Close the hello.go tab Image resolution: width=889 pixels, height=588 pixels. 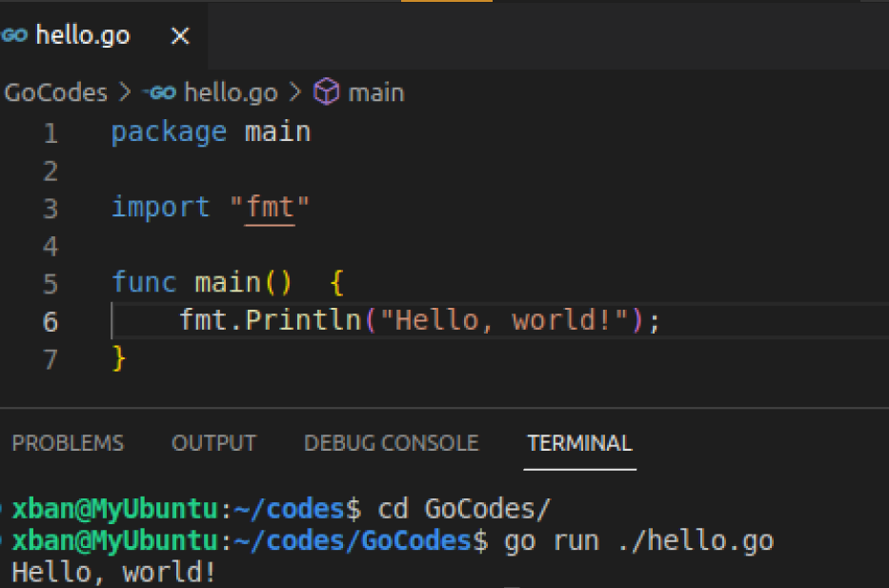click(179, 34)
